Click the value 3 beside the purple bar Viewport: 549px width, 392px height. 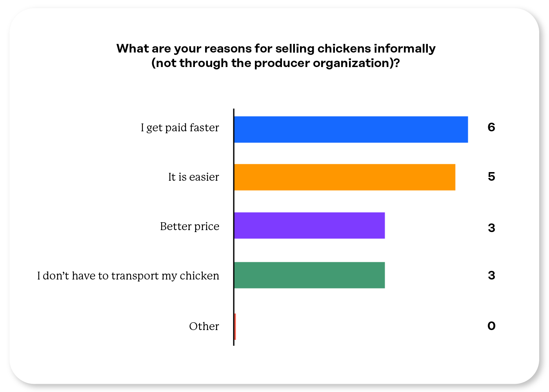pyautogui.click(x=491, y=228)
